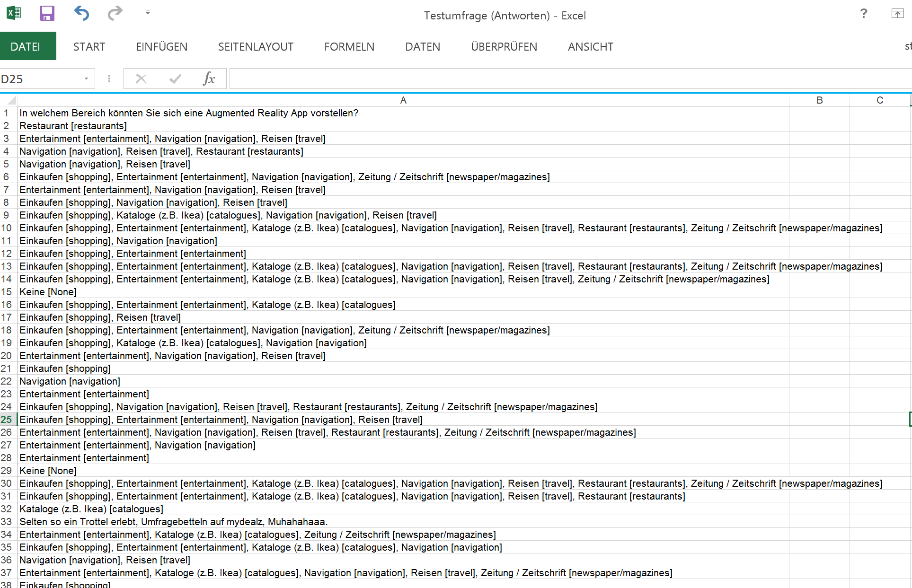
Task: Click the Name Box showing D25
Action: pyautogui.click(x=40, y=79)
